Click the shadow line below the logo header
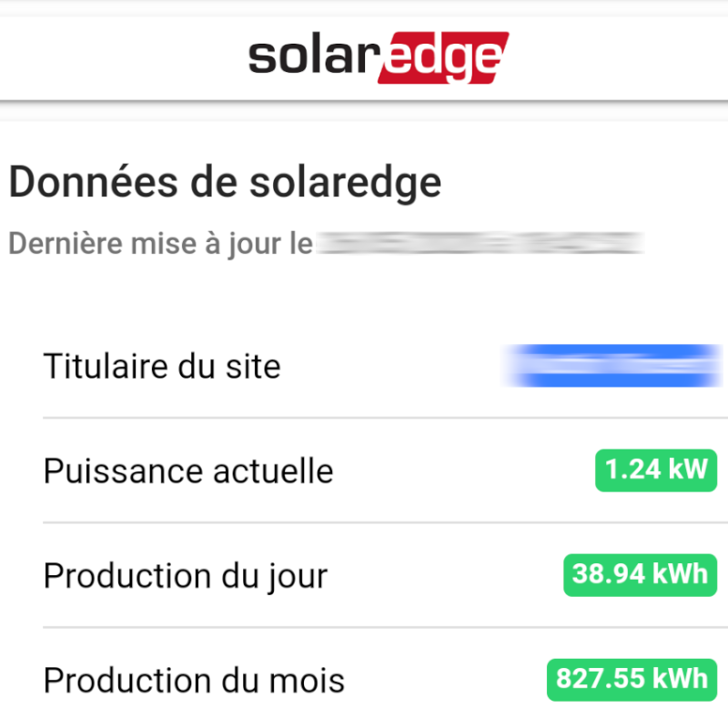The height and width of the screenshot is (728, 728). click(364, 101)
